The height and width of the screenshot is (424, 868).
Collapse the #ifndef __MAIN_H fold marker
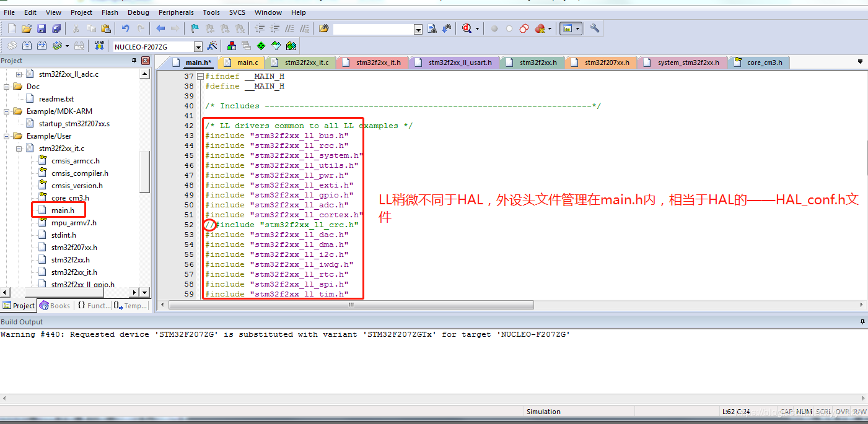pyautogui.click(x=200, y=76)
